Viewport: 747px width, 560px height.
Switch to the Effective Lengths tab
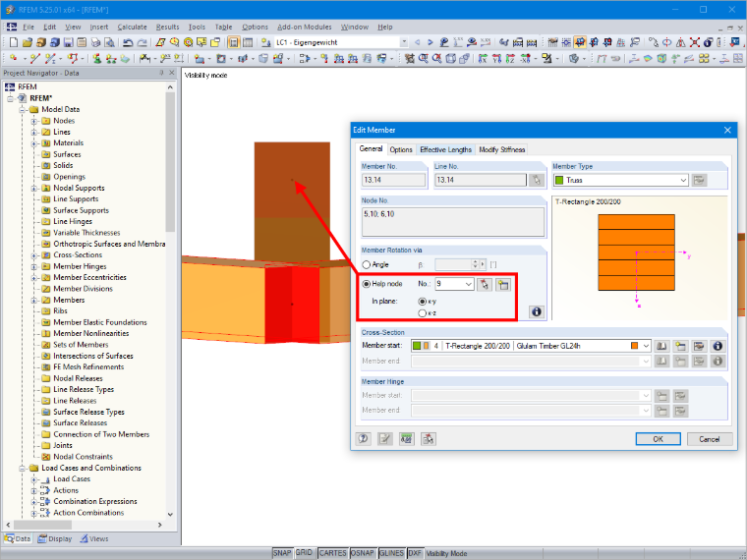[445, 149]
